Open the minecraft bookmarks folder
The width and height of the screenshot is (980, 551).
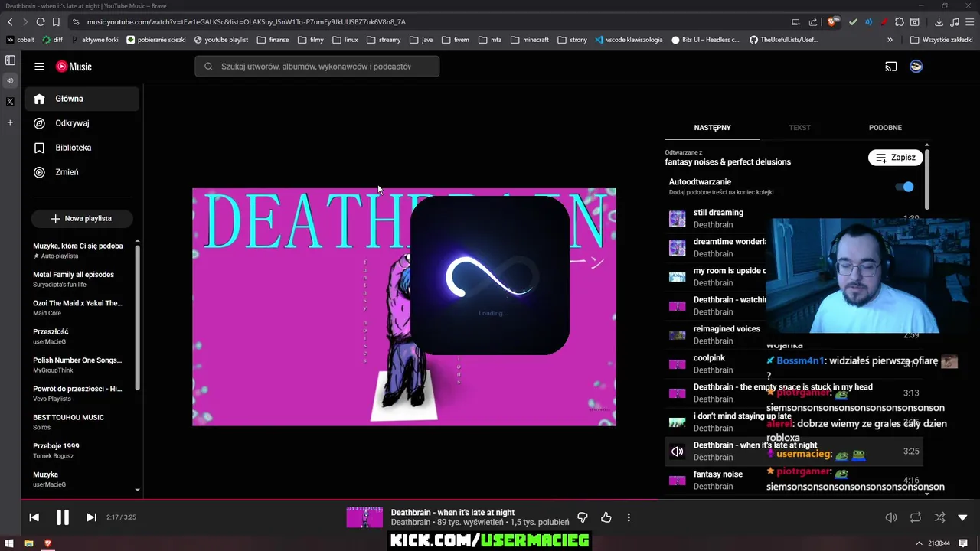[x=530, y=40]
